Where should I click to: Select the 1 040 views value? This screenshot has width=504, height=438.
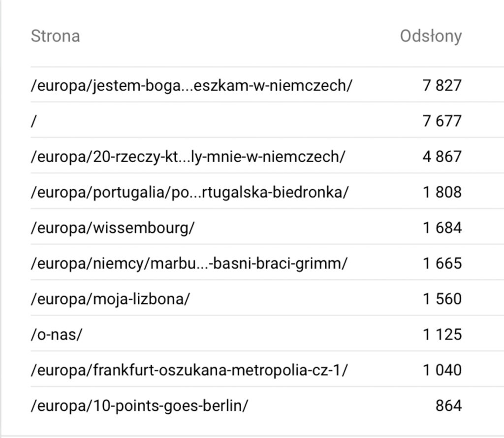(442, 370)
